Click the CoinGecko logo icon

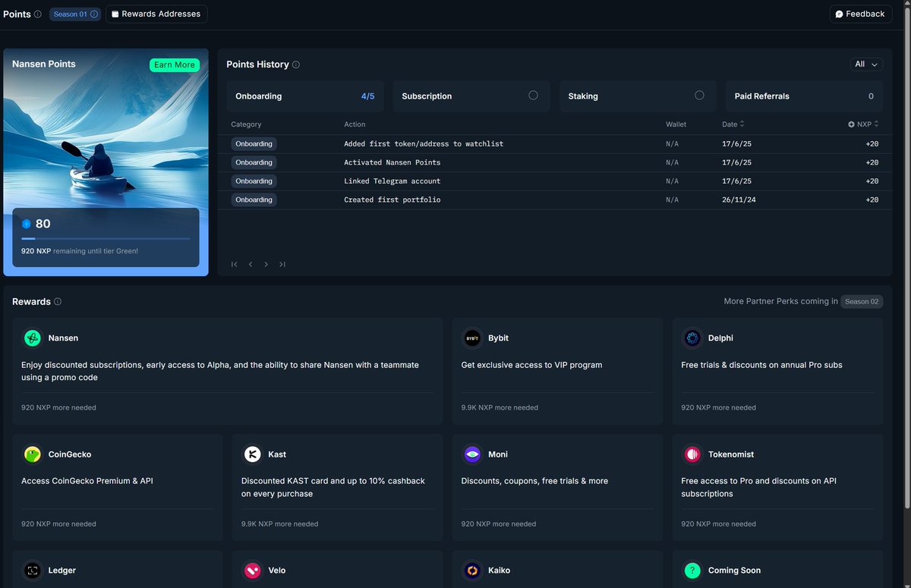click(x=33, y=454)
